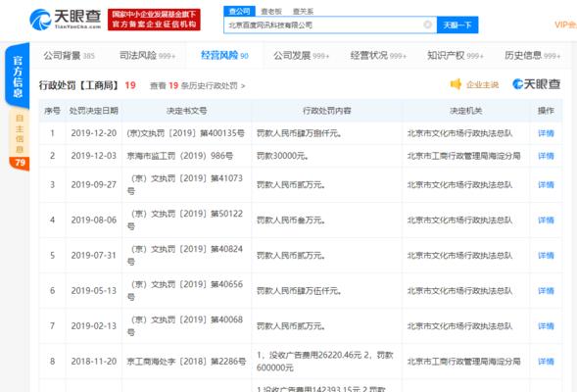
Task: Open 详情 for row 4 dated 2019-08-06
Action: click(x=546, y=220)
